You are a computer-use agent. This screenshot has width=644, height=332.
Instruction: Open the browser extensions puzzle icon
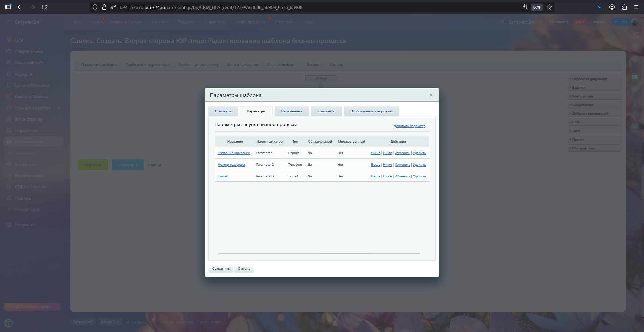pos(624,7)
